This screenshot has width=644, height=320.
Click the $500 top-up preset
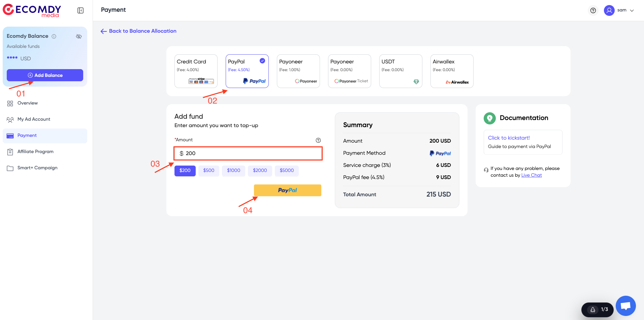coord(208,171)
